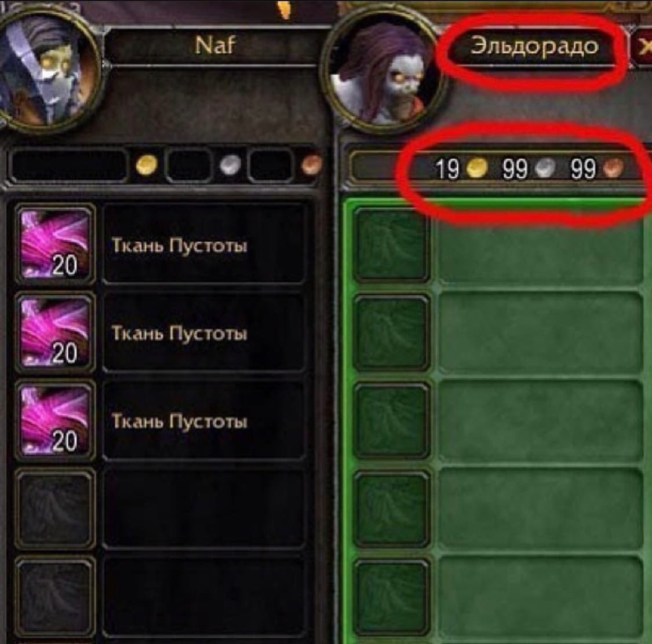
Task: Focus Naf's empty copper amount field
Action: [271, 165]
